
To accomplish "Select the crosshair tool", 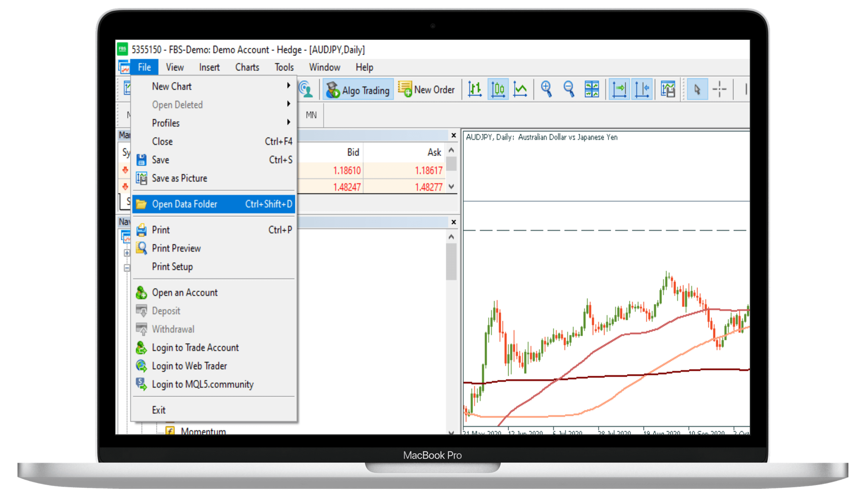I will point(719,89).
